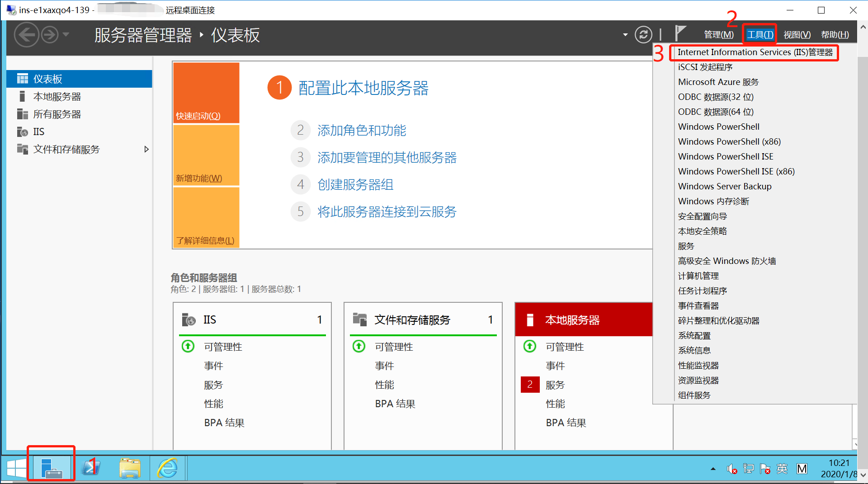Open 高级安全 Windows 防火墙
868x484 pixels.
727,261
